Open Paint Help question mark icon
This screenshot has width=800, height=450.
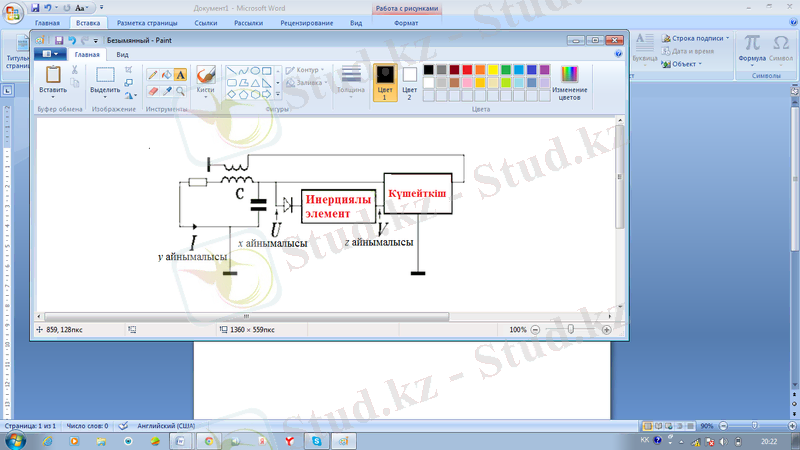[618, 54]
